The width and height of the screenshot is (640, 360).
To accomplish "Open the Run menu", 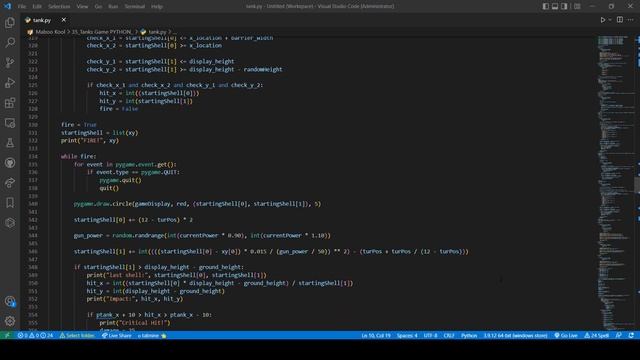I will click(113, 7).
